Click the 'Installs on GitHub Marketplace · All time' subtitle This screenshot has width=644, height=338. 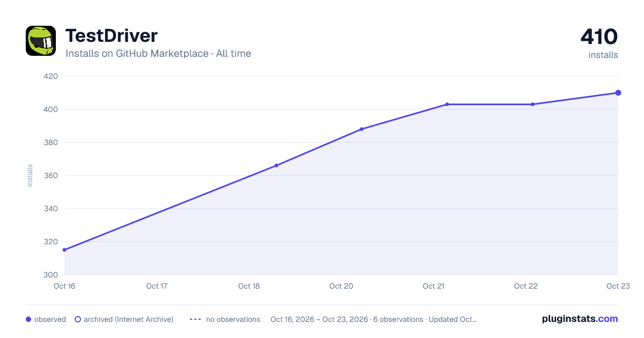[158, 54]
